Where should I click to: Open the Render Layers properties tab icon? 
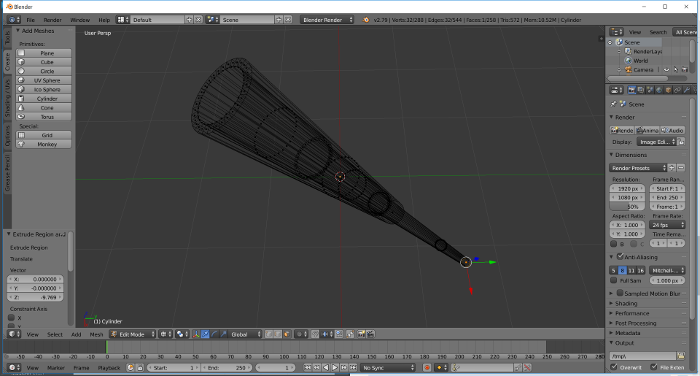641,90
